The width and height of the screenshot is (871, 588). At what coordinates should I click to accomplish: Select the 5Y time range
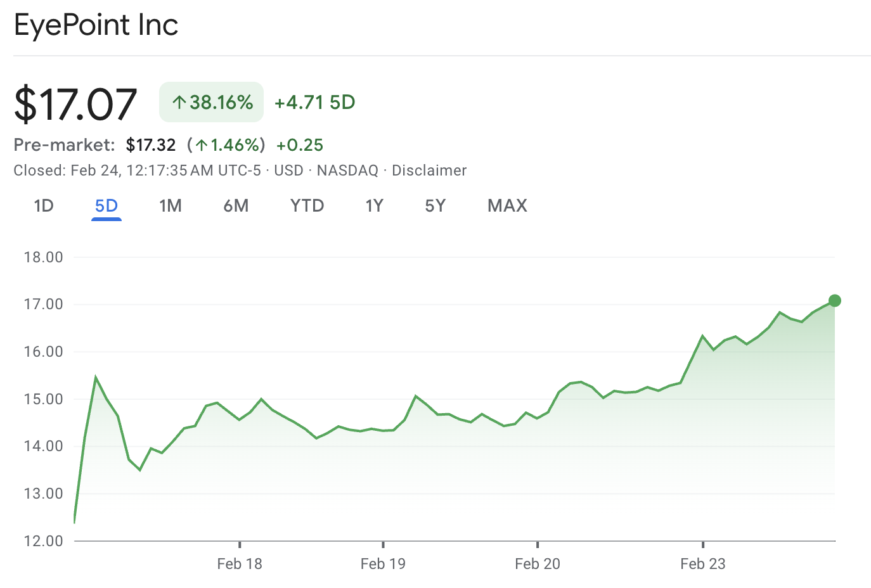pyautogui.click(x=436, y=205)
